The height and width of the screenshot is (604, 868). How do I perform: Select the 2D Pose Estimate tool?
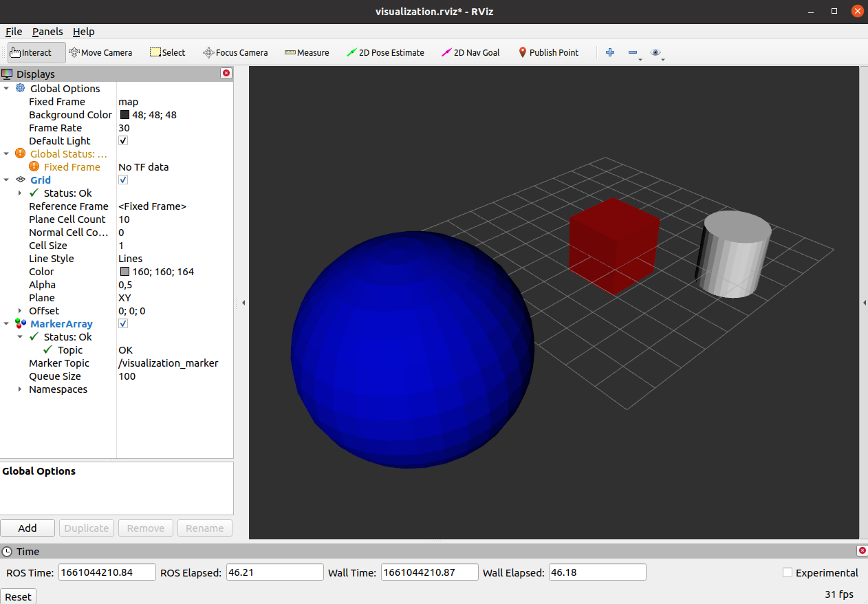(x=385, y=52)
